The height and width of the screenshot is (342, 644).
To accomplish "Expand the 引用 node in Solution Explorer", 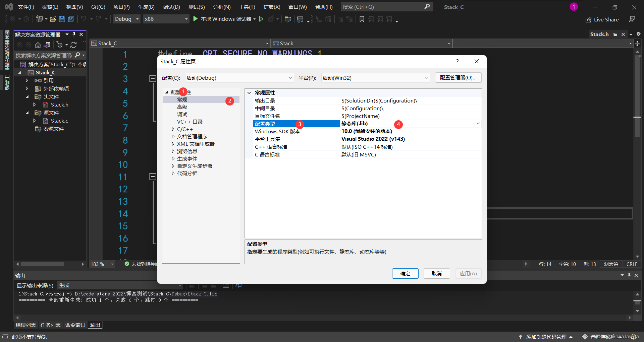I will [27, 80].
